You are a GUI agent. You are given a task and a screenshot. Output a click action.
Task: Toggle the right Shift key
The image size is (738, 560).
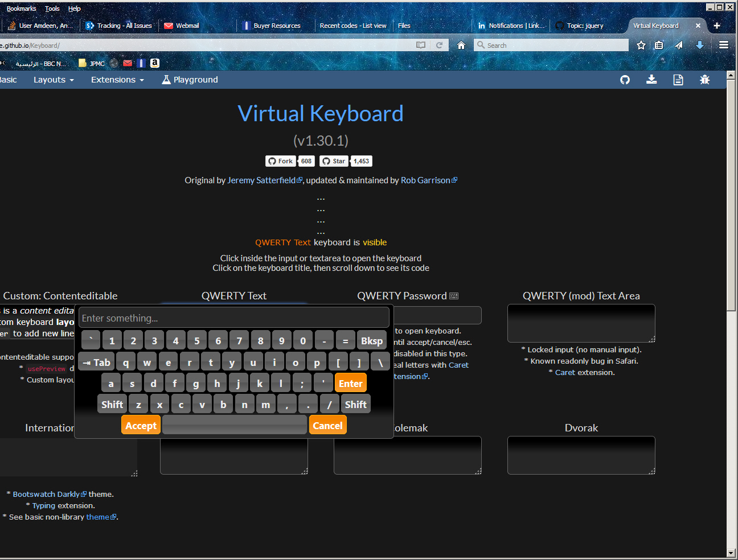pos(355,405)
